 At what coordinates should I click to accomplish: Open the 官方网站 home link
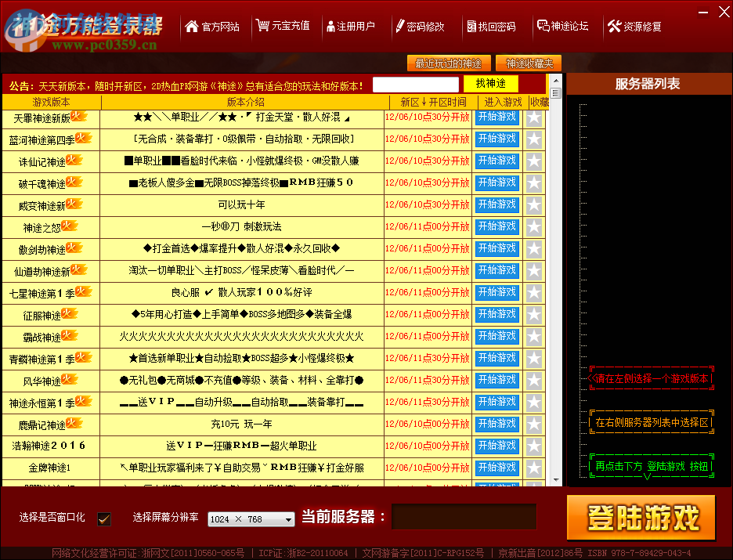[212, 26]
